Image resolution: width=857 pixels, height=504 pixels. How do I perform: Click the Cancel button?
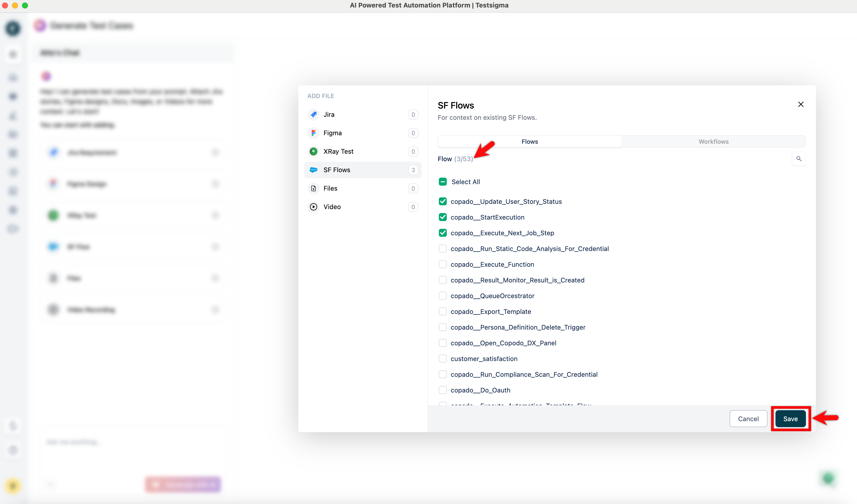coord(748,419)
